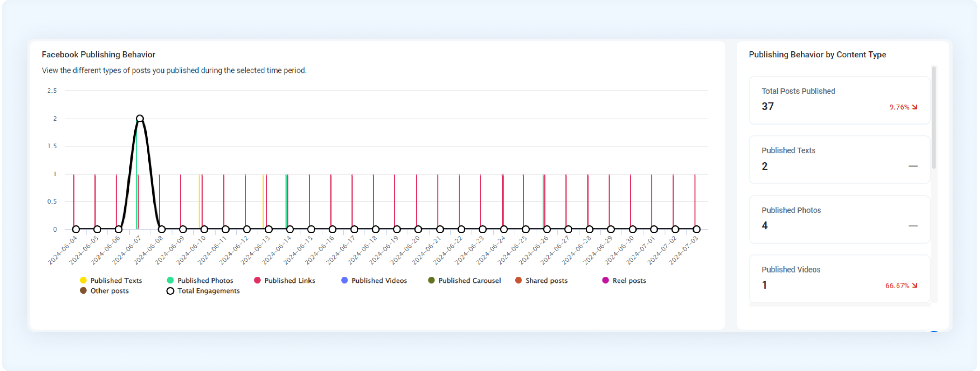Screen dimensions: 980x371
Task: Click the 1.5 y-axis label
Action: tap(52, 146)
